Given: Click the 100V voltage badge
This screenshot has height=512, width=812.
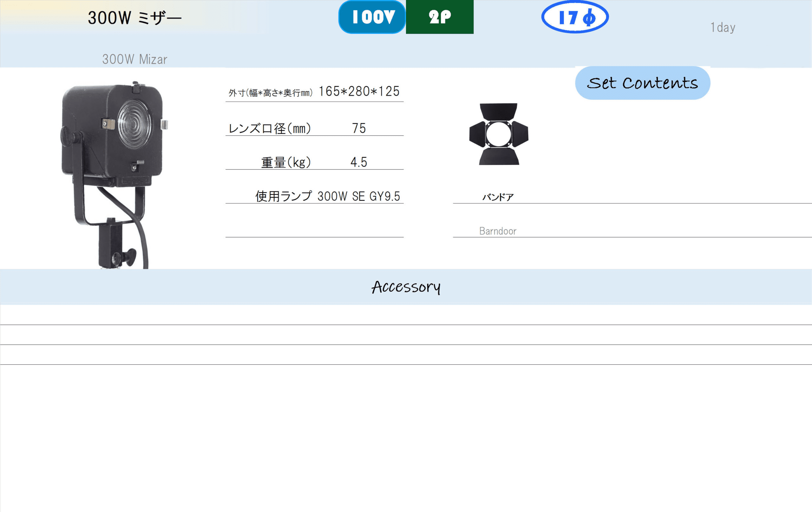Looking at the screenshot, I should coord(372,17).
